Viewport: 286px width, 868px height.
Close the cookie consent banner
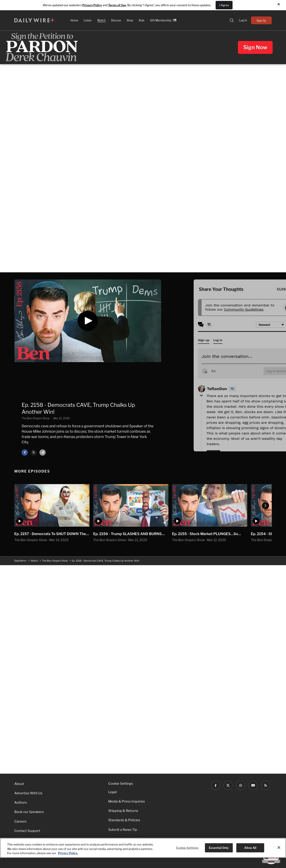point(279,848)
